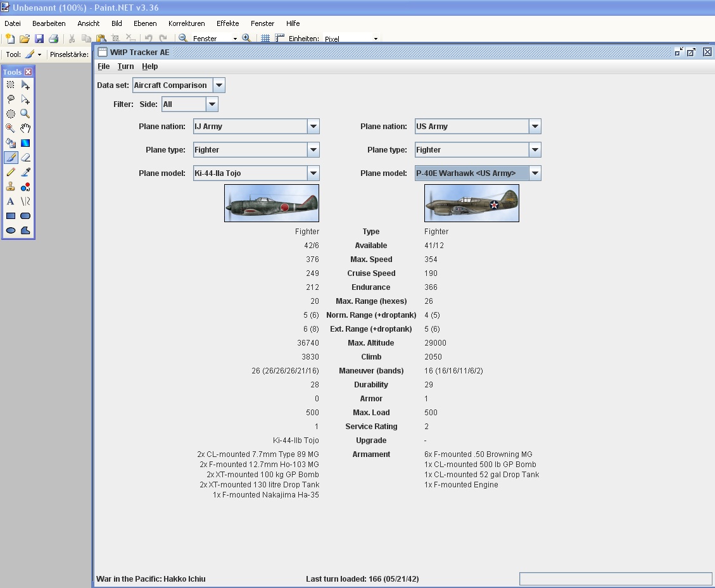Viewport: 715px width, 588px height.
Task: Select the Magic Wand tool
Action: (11, 128)
